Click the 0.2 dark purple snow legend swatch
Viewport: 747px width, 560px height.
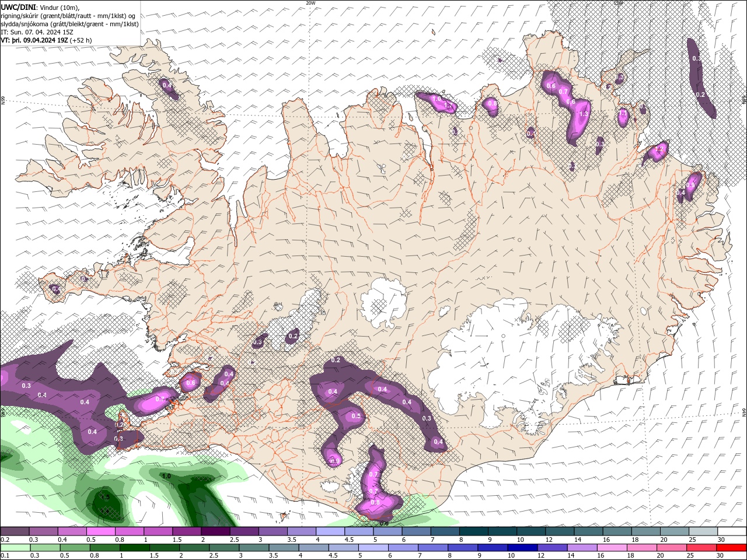(15, 531)
